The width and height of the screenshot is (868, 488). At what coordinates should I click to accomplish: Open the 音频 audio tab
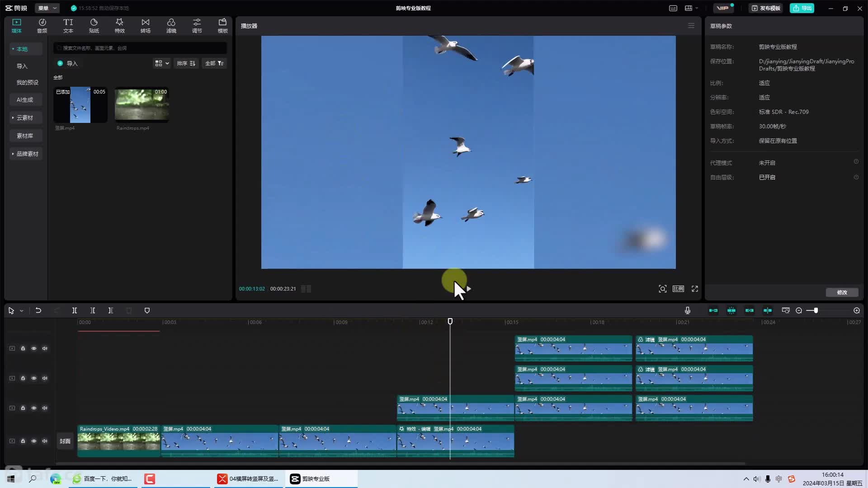(42, 26)
